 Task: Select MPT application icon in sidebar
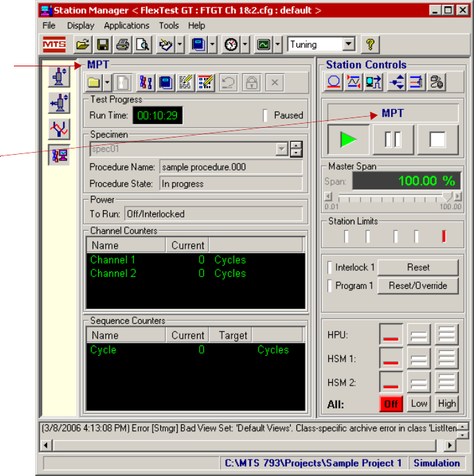(x=59, y=155)
